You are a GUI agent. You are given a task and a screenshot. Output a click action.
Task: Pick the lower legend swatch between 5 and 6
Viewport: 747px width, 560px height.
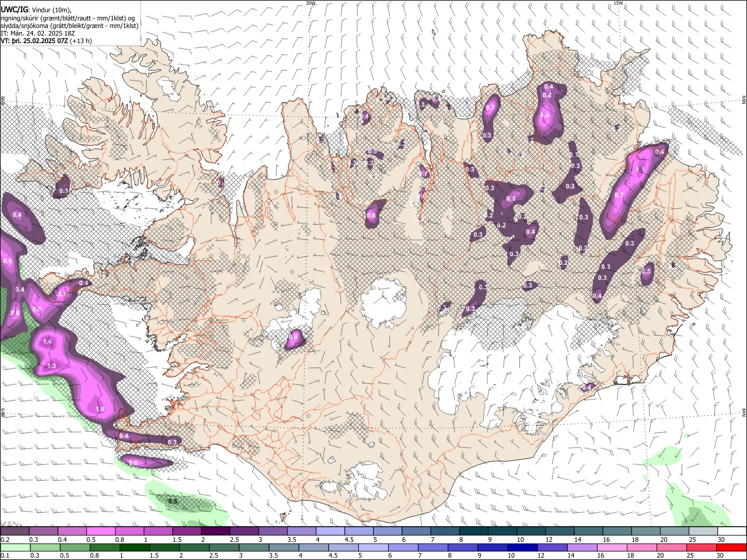click(373, 548)
